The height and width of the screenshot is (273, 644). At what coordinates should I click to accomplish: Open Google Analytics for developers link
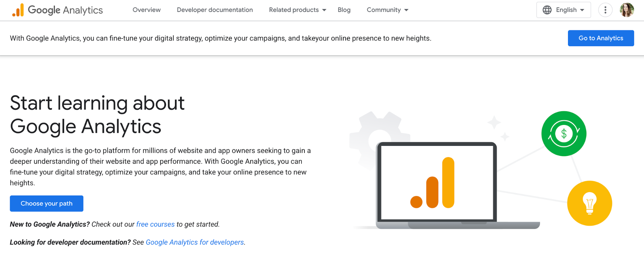pos(195,242)
